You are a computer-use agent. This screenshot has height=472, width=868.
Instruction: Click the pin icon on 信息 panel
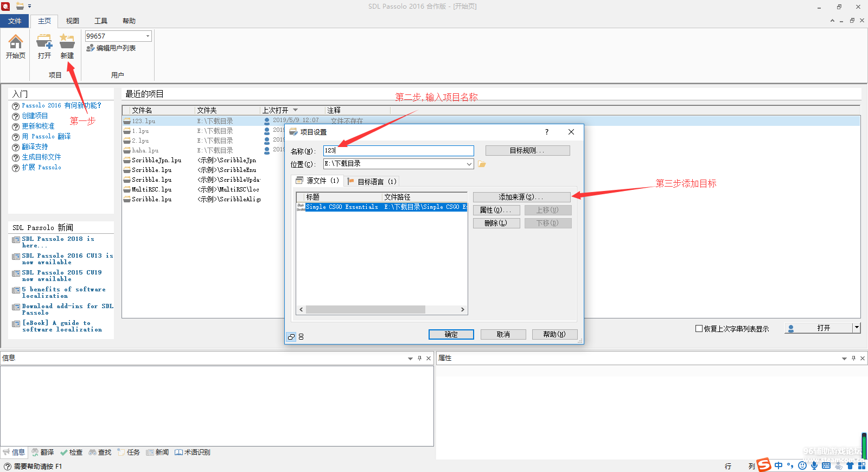point(419,358)
